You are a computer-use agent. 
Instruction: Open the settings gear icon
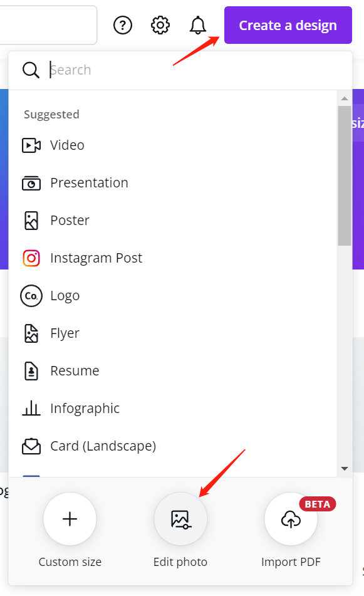pos(160,26)
